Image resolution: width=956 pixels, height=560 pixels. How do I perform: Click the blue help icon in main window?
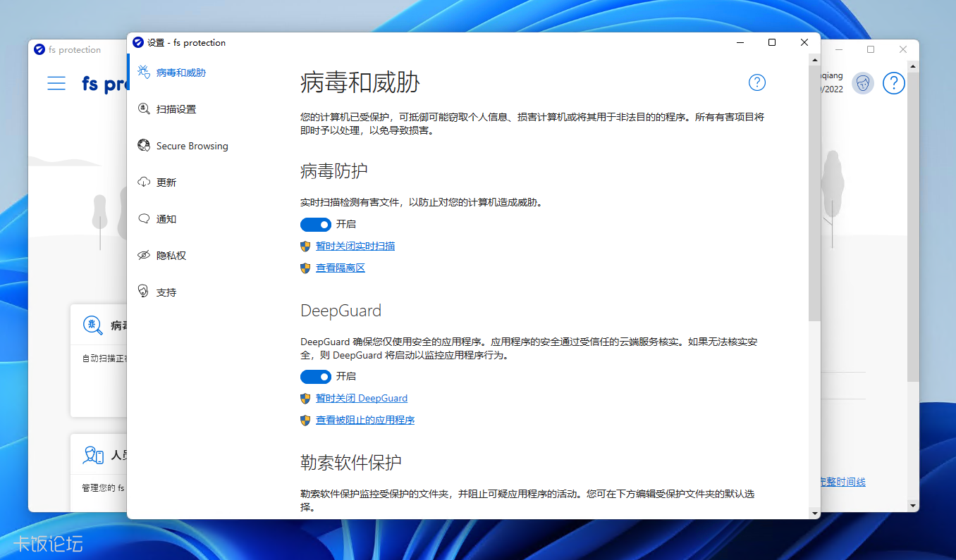[893, 82]
